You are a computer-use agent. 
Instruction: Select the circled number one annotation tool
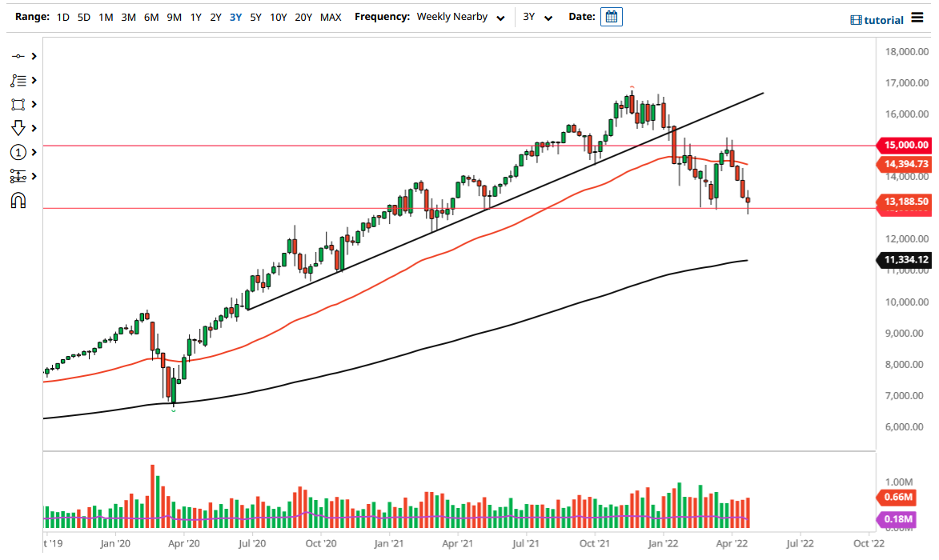[18, 153]
